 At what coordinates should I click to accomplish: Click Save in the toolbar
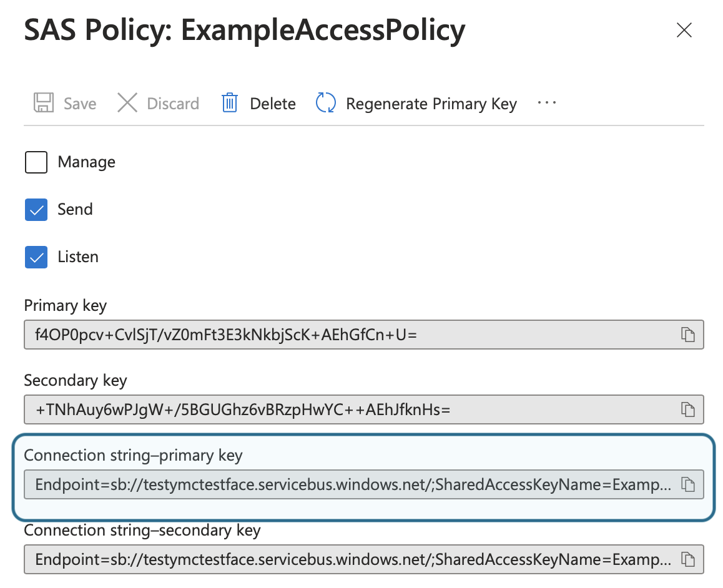tap(79, 103)
